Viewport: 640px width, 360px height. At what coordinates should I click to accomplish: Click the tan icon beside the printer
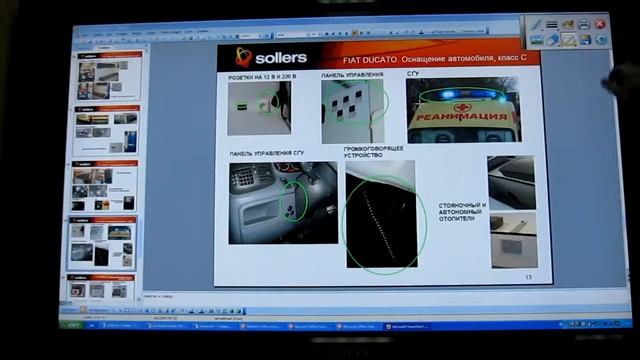pyautogui.click(x=568, y=24)
